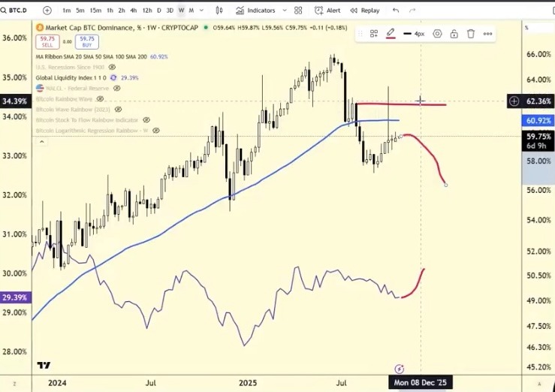Delete the selected drawing with trash icon

click(x=471, y=34)
